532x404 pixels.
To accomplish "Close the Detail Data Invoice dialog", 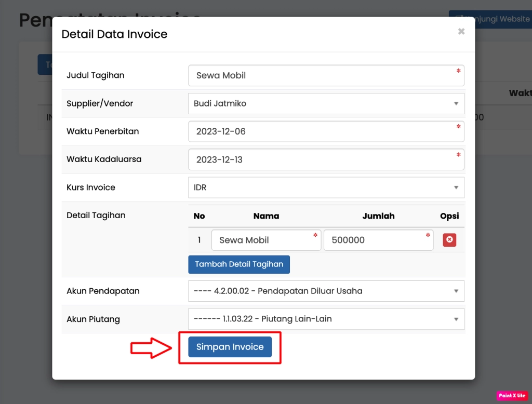I will coord(461,32).
